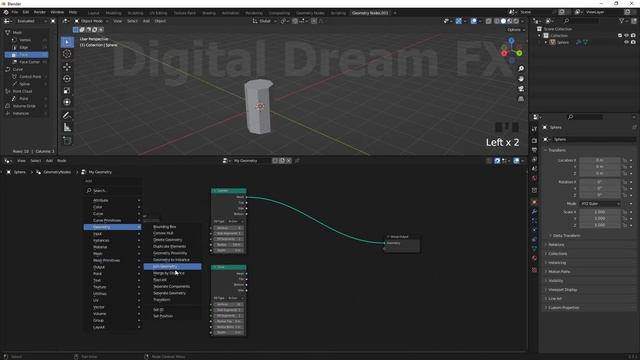640x360 pixels.
Task: Switch to the Layout workspace tab
Action: click(93, 13)
